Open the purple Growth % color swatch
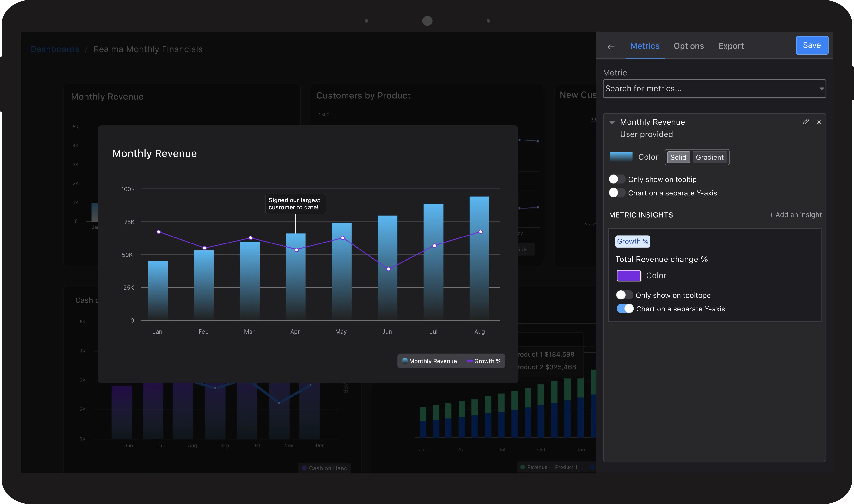Image resolution: width=854 pixels, height=504 pixels. click(629, 275)
